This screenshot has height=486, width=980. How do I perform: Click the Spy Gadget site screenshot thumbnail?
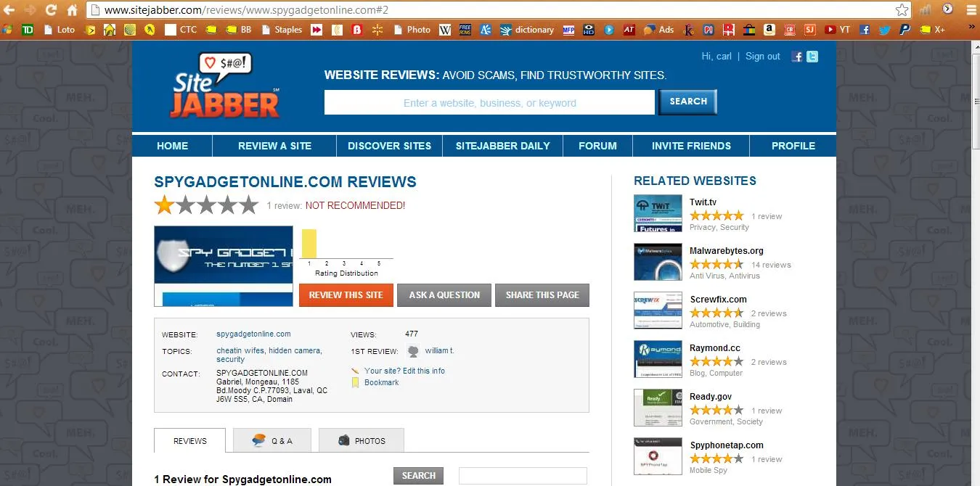point(224,266)
